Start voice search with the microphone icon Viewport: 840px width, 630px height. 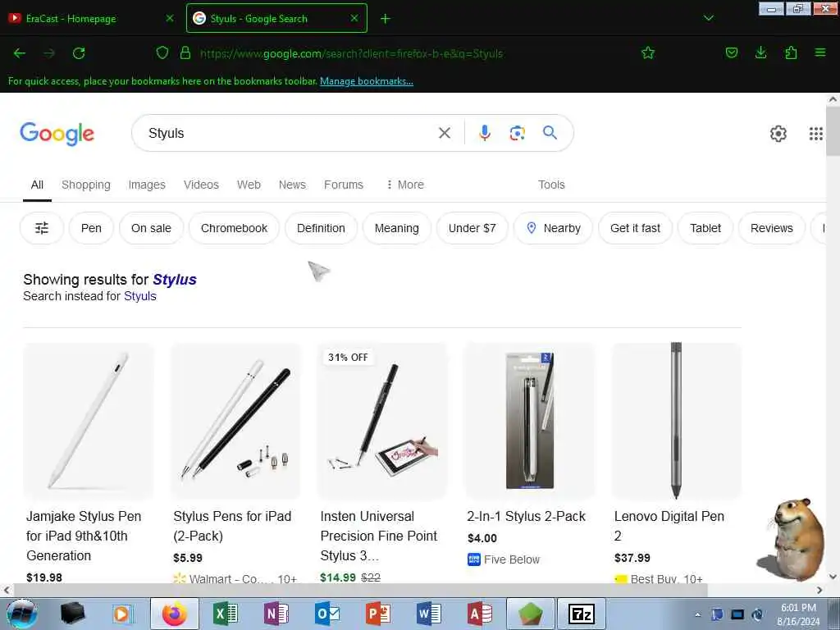484,133
